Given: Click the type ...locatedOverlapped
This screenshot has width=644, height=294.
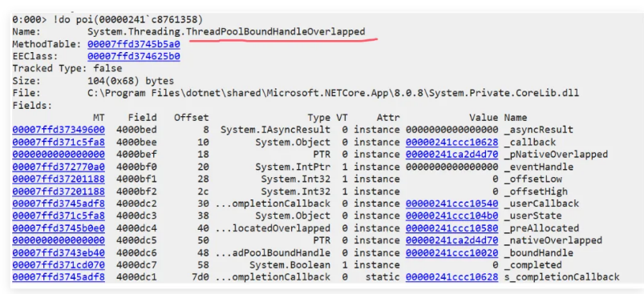Looking at the screenshot, I should pyautogui.click(x=273, y=228).
